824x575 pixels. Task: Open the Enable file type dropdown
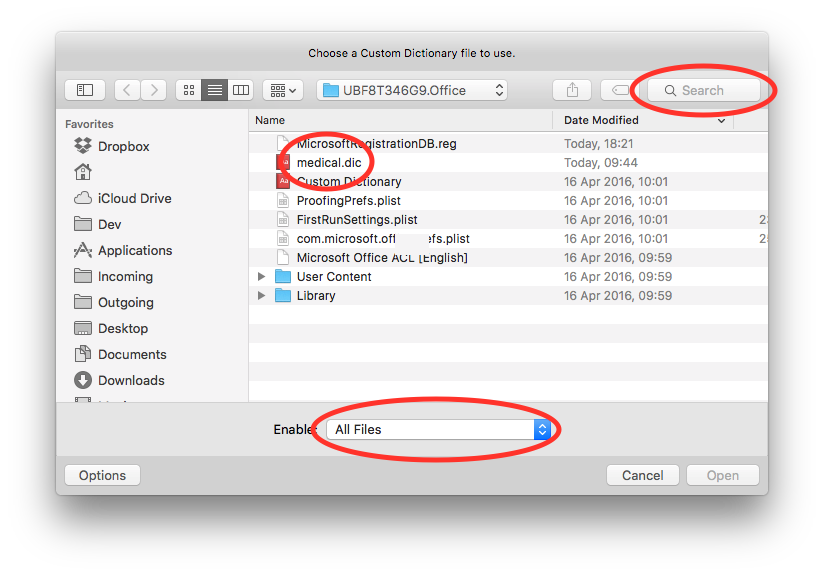438,429
